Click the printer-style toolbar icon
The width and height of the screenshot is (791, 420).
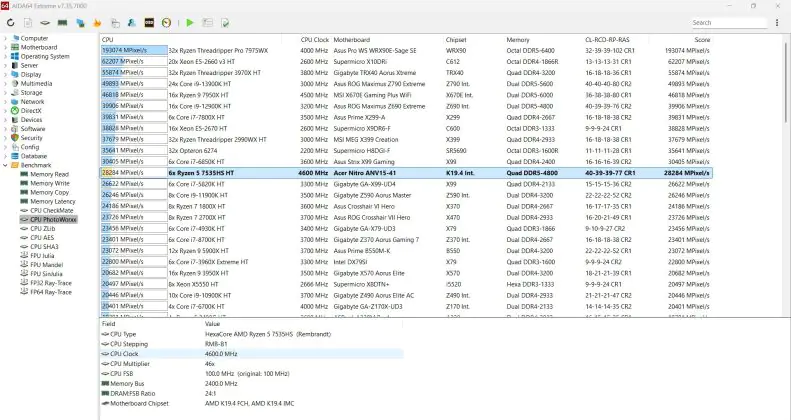115,23
